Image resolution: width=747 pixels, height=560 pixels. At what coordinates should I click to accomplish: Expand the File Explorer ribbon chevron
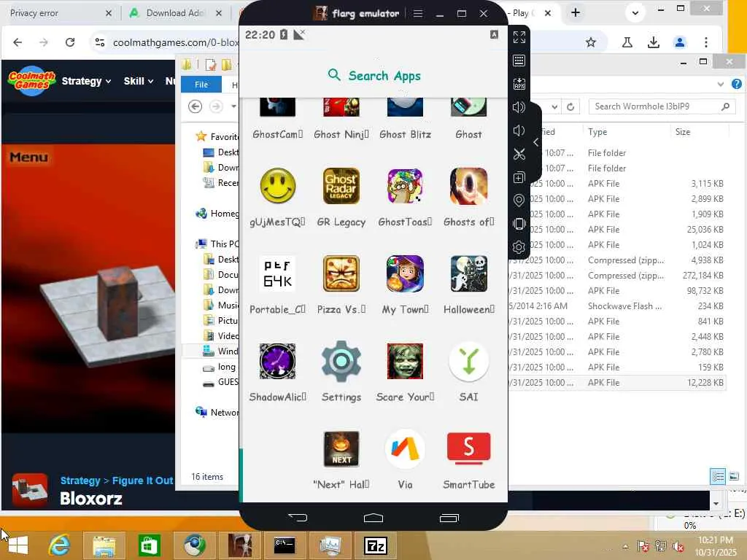pyautogui.click(x=720, y=85)
